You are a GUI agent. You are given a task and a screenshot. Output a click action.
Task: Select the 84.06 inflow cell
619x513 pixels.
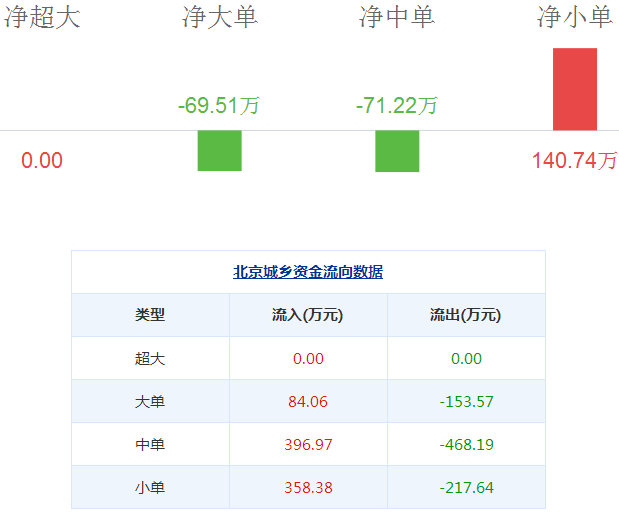coord(308,402)
